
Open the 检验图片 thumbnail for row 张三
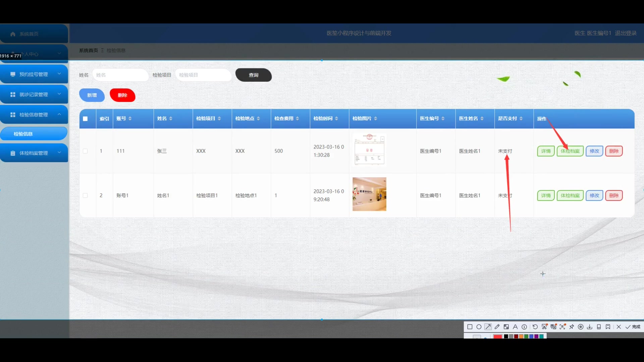pyautogui.click(x=369, y=149)
